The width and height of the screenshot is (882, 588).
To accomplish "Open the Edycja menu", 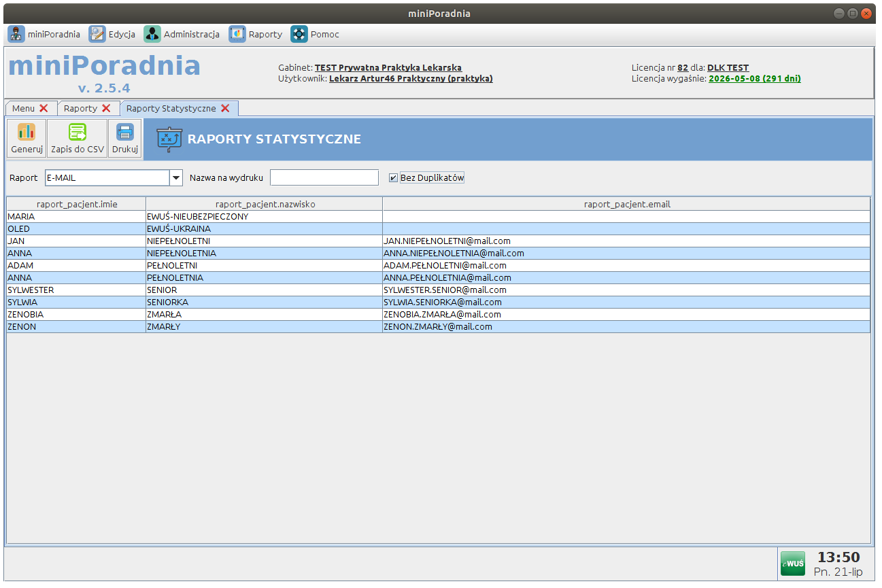I will coord(112,34).
